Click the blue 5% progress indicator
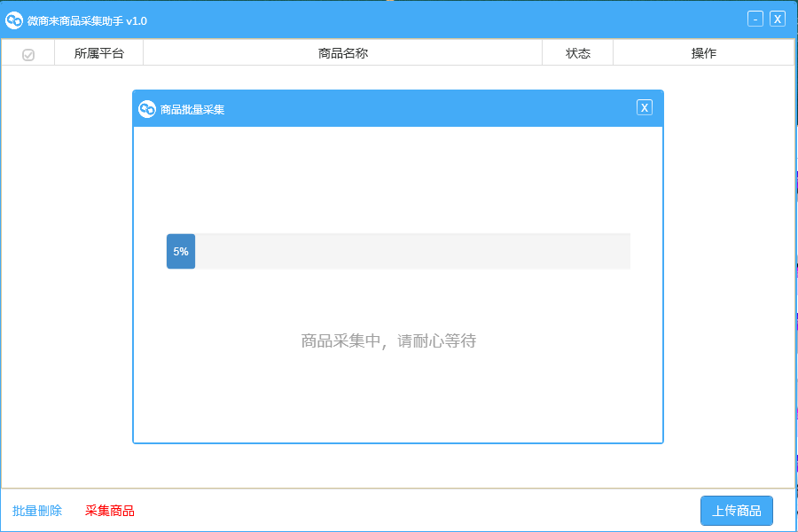The width and height of the screenshot is (798, 532). click(x=181, y=251)
